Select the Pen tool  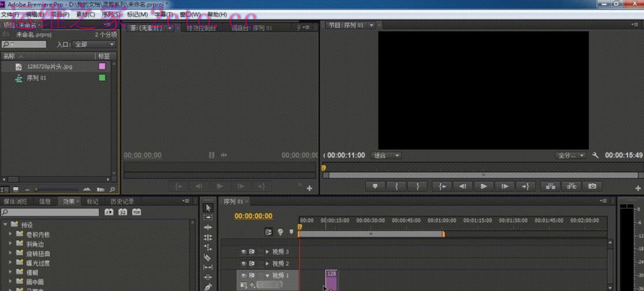209,286
